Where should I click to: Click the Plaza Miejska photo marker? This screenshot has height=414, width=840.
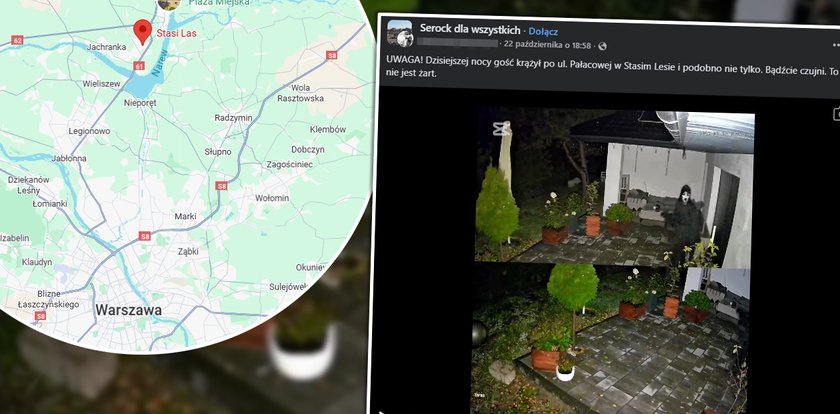coord(169,4)
